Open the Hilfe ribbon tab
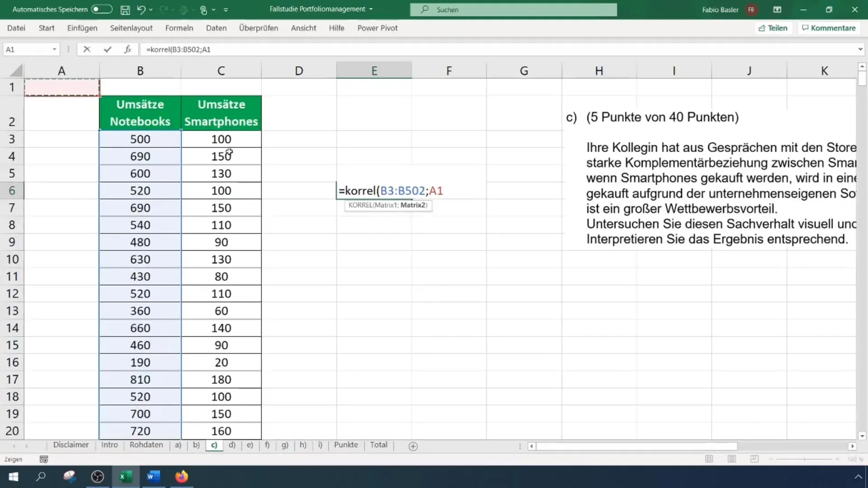 tap(336, 28)
